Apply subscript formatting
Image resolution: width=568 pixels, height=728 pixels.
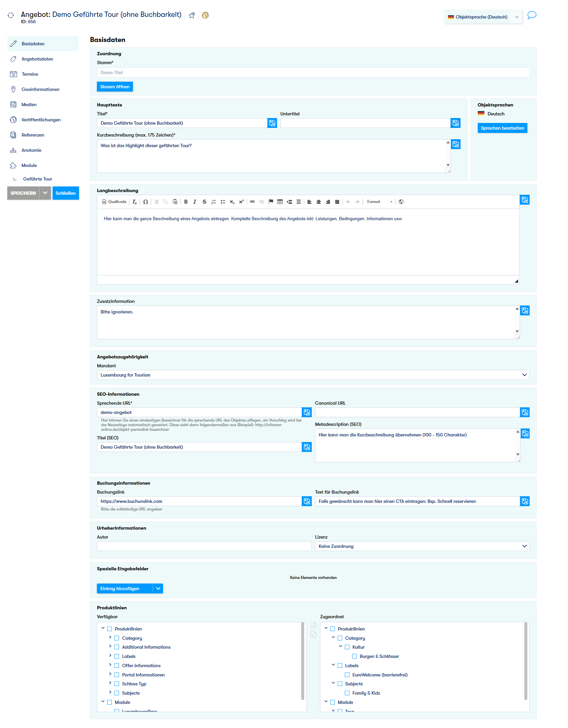point(232,202)
